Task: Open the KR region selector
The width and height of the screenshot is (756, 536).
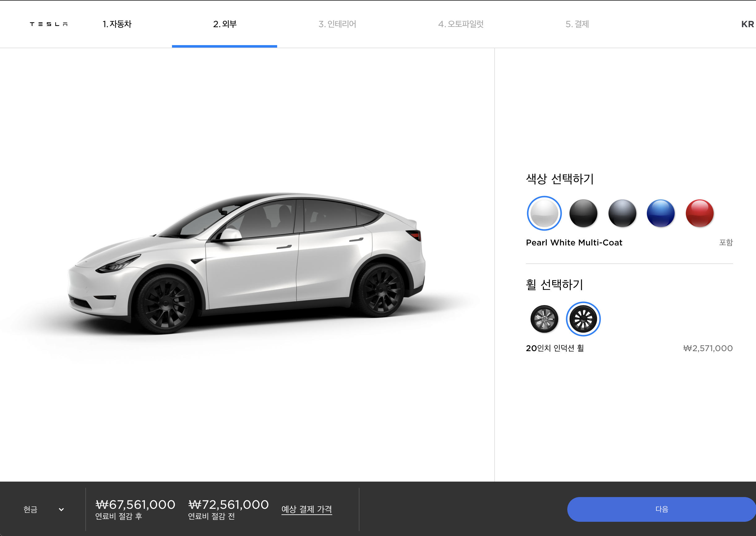Action: [747, 24]
